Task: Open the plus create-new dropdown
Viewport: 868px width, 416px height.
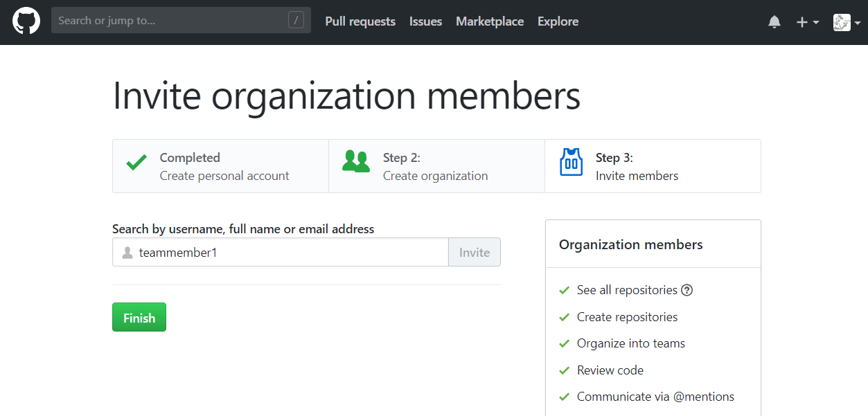Action: coord(808,22)
